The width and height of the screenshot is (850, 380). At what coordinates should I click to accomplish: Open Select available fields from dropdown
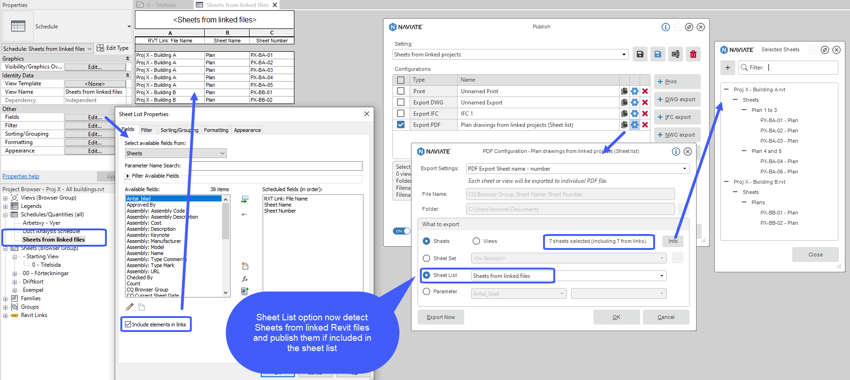[175, 153]
